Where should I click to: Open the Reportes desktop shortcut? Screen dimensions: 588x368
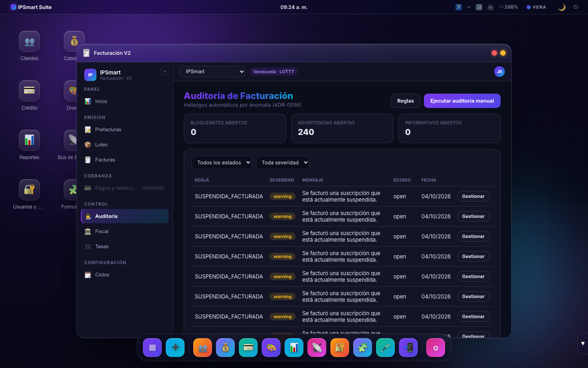29,145
